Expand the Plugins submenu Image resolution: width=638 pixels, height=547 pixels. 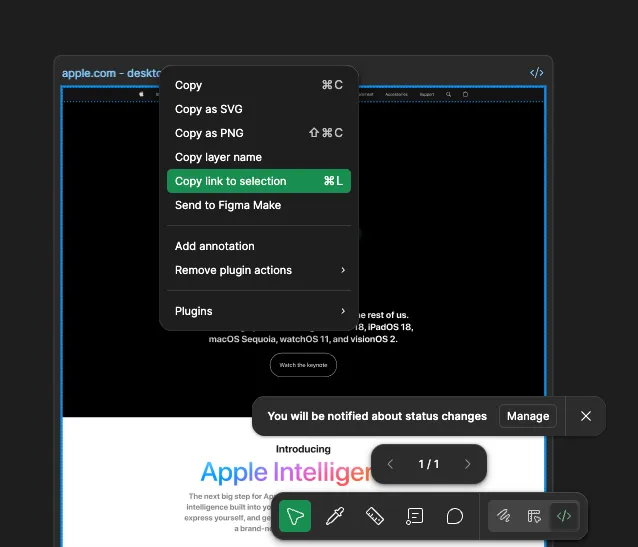259,311
